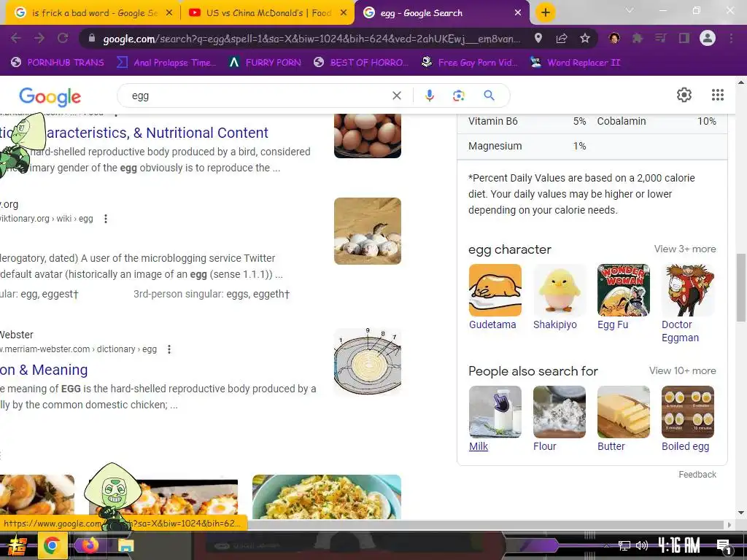
Task: Click the Chrome taskbar icon
Action: [x=52, y=545]
